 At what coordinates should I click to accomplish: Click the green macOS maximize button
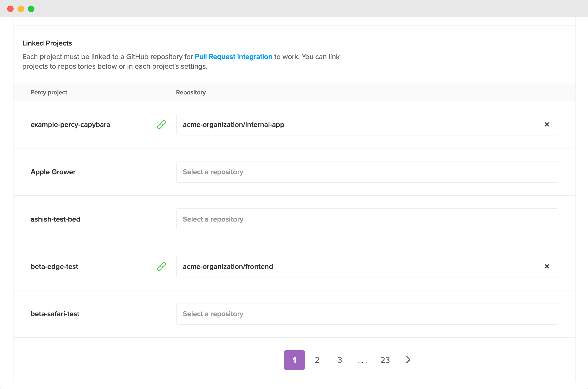(x=31, y=9)
